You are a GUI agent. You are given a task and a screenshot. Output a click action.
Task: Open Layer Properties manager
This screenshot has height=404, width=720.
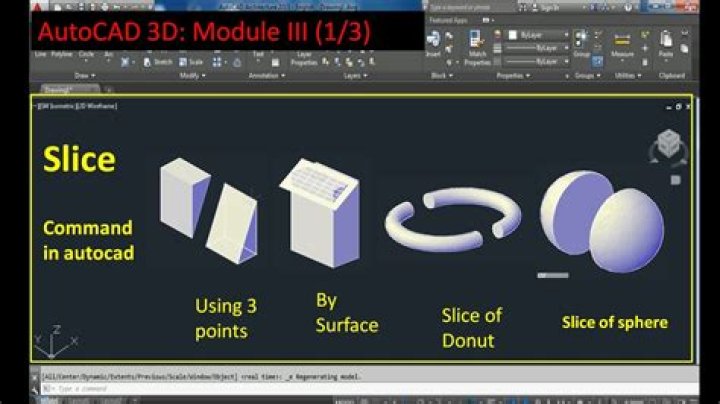click(x=304, y=58)
